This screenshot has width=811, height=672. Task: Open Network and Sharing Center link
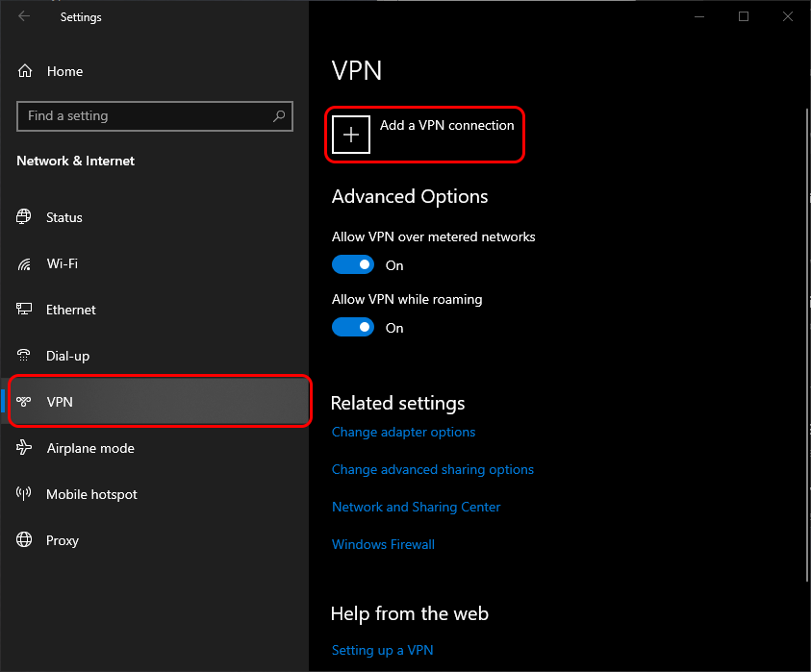point(416,508)
